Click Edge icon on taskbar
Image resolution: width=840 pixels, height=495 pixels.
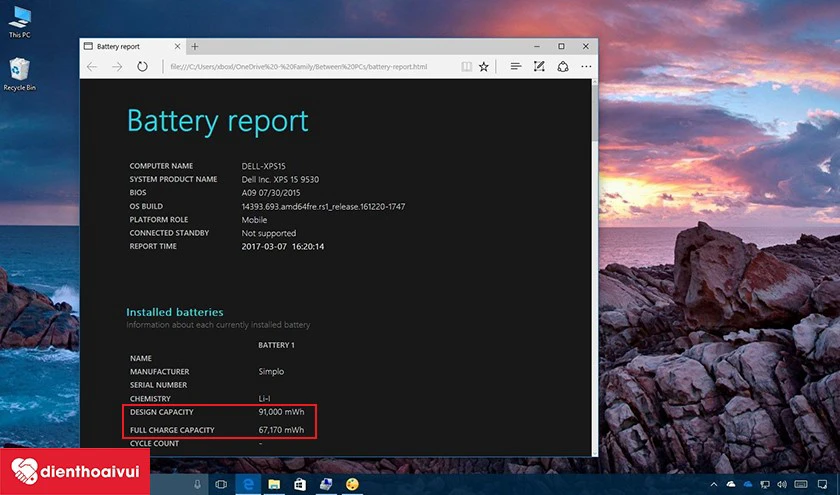coord(248,484)
